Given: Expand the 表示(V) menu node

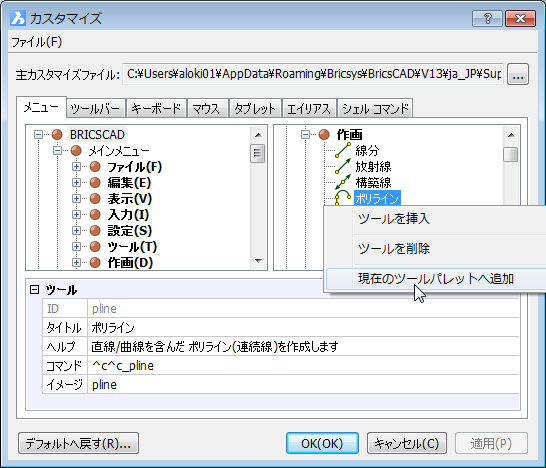Looking at the screenshot, I should pos(76,198).
